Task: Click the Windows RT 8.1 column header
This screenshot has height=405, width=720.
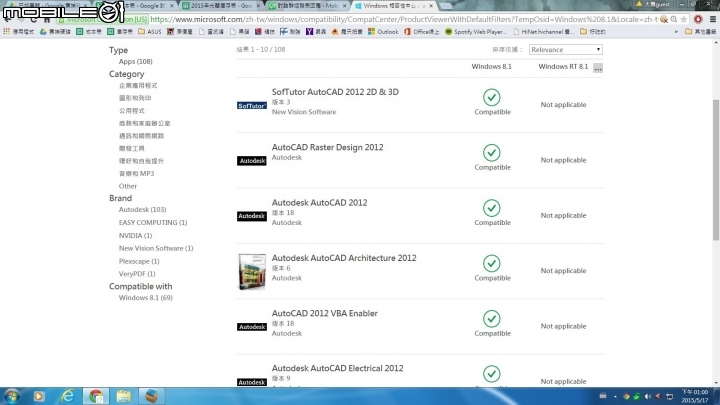Action: click(x=563, y=67)
